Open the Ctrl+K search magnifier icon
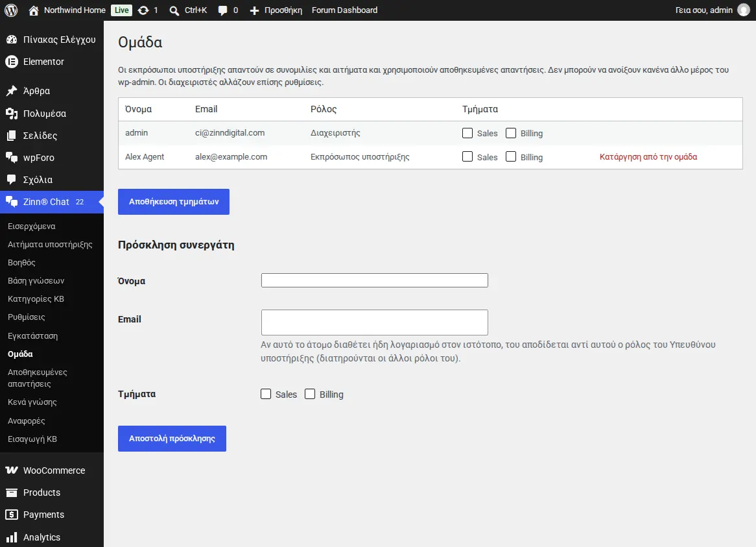Image resolution: width=756 pixels, height=547 pixels. click(174, 10)
